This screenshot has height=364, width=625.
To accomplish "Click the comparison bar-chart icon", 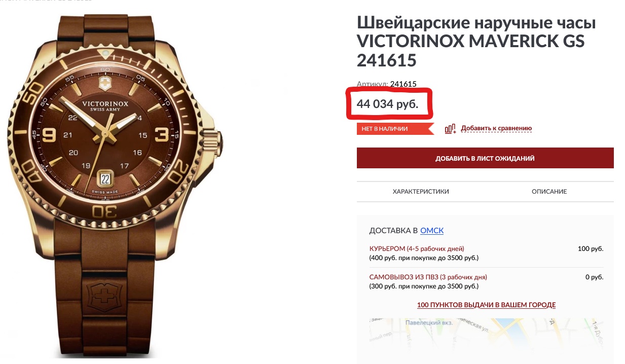I will 450,129.
